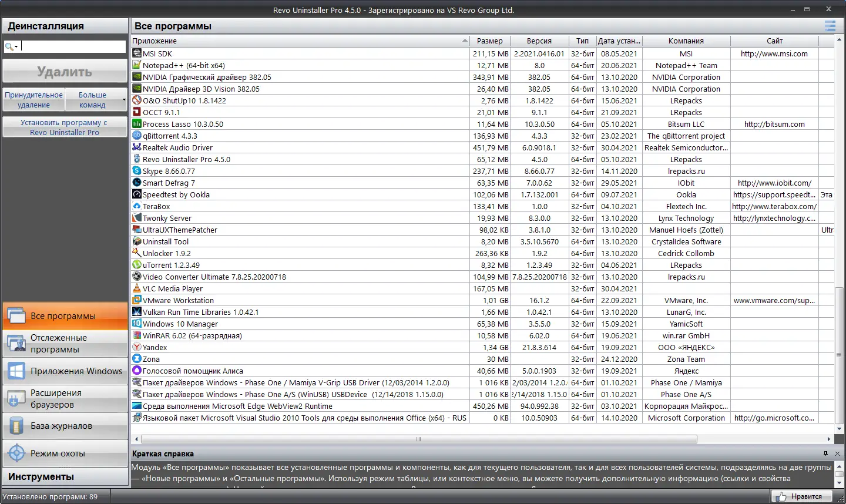Pin the Краткая справка help panel
The image size is (846, 504).
tap(825, 453)
